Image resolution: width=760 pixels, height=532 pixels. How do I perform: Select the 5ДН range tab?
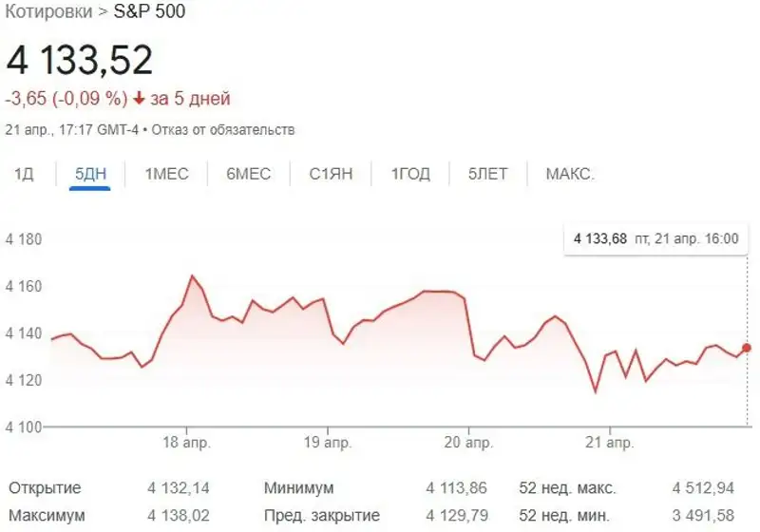click(x=90, y=174)
